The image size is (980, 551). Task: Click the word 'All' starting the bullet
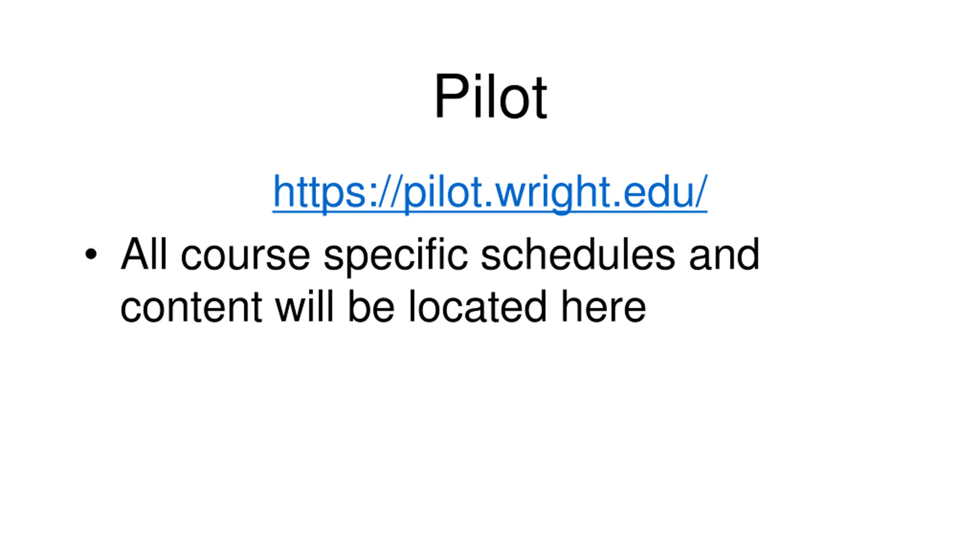pos(144,254)
